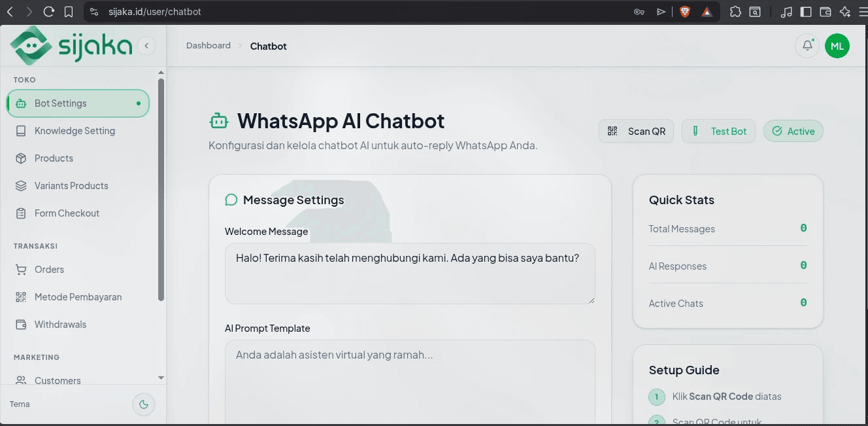The image size is (868, 426).
Task: Reload the page with refresh icon
Action: point(48,12)
